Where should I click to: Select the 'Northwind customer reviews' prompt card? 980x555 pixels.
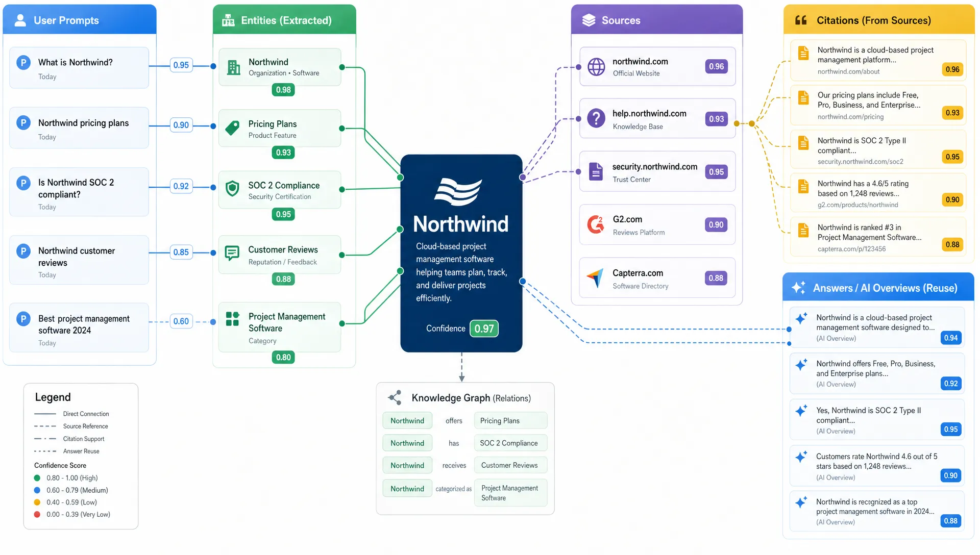point(79,260)
